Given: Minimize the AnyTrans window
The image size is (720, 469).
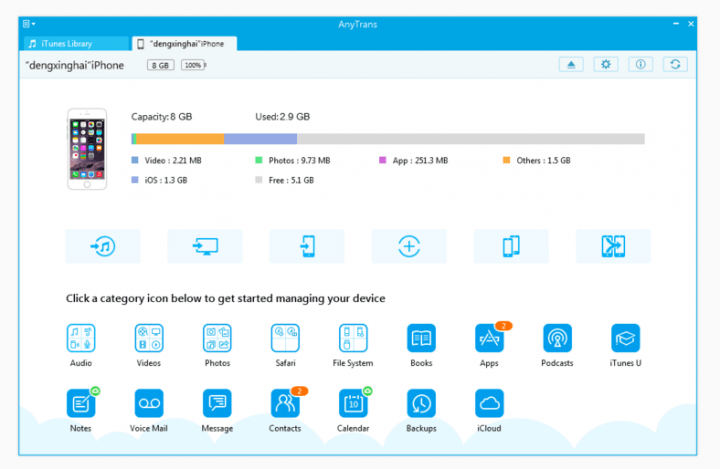Looking at the screenshot, I should [676, 24].
